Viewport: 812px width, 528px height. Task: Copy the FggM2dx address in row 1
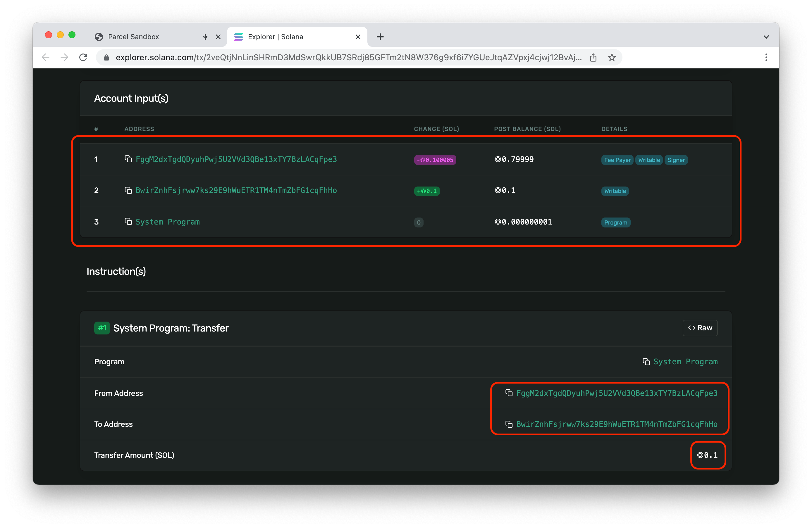(128, 159)
